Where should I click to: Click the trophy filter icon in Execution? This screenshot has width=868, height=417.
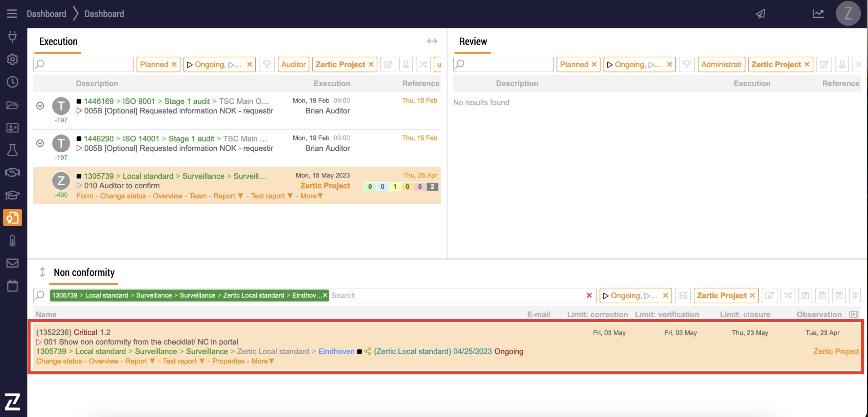pos(267,64)
